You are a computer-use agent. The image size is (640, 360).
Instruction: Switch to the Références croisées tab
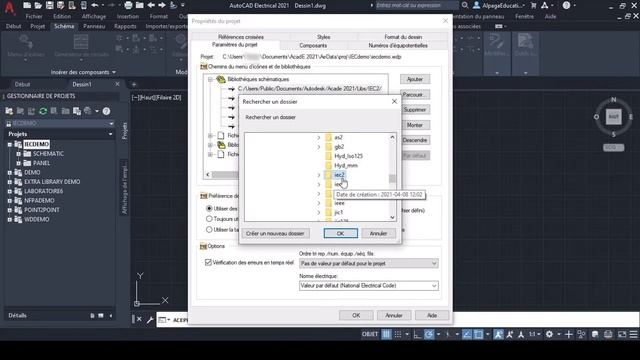[241, 37]
